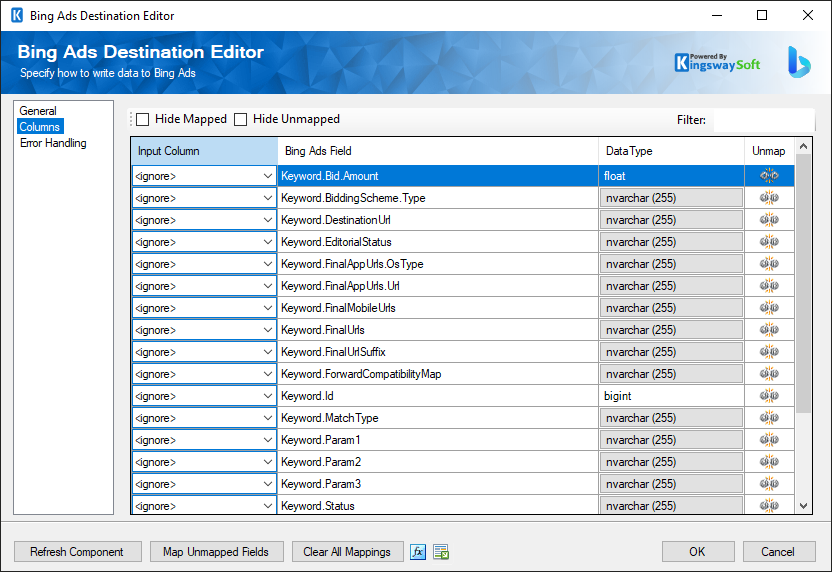832x572 pixels.
Task: Select the Columns page
Action: pyautogui.click(x=40, y=127)
